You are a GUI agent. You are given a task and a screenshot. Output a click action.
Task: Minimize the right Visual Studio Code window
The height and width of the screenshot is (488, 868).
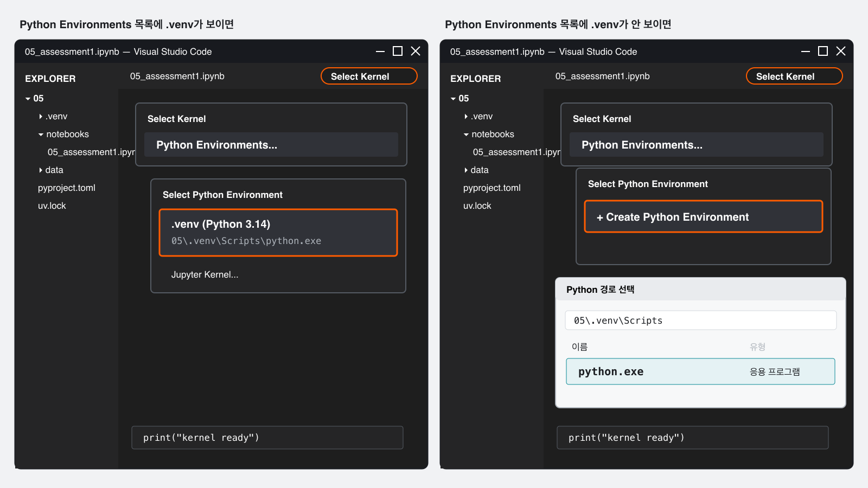806,52
